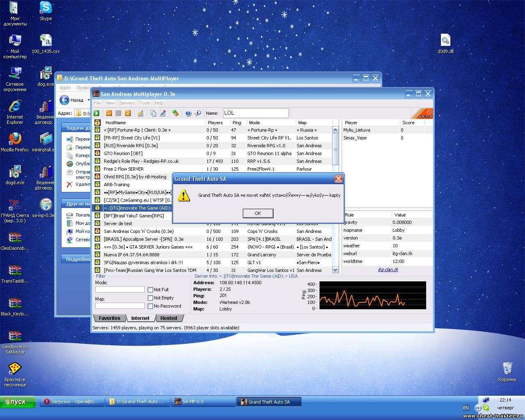
Task: Select the dogd.exe desktop icon
Action: coord(15,175)
